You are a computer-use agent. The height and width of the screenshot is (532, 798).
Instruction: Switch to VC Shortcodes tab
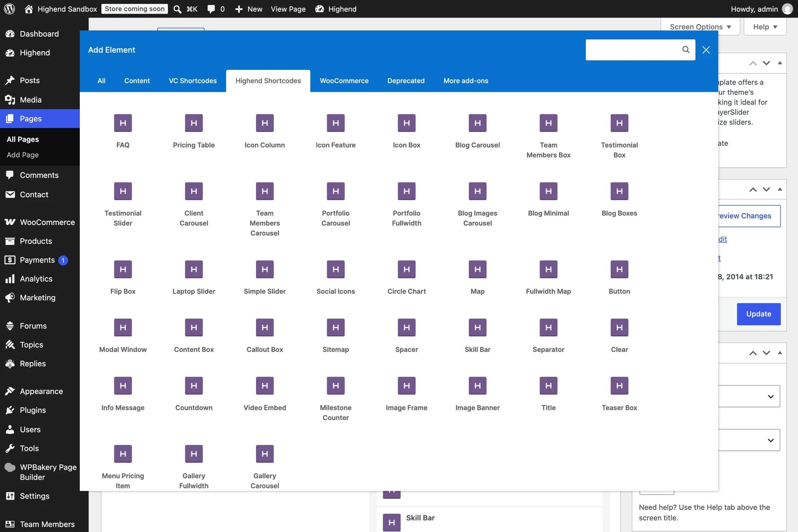(x=193, y=81)
